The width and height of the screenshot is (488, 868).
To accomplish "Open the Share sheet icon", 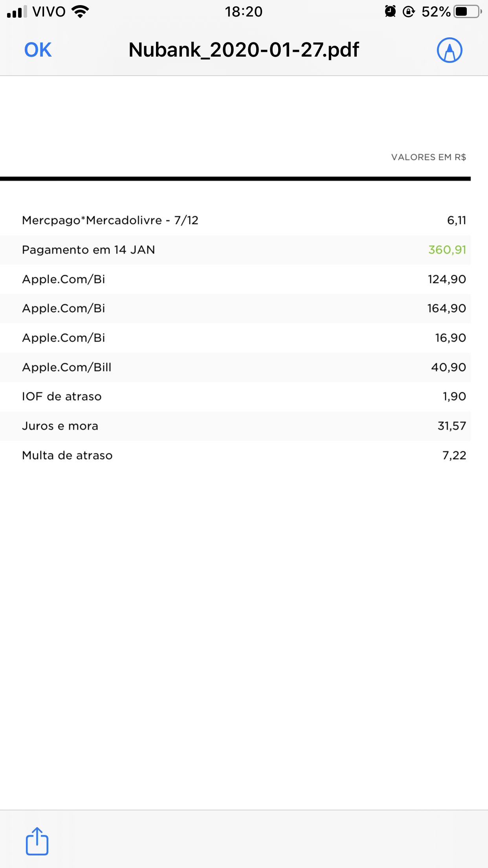I will point(37,841).
